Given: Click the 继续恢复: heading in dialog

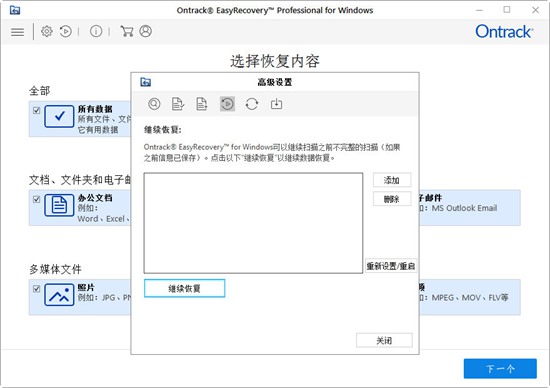Looking at the screenshot, I should pyautogui.click(x=162, y=130).
